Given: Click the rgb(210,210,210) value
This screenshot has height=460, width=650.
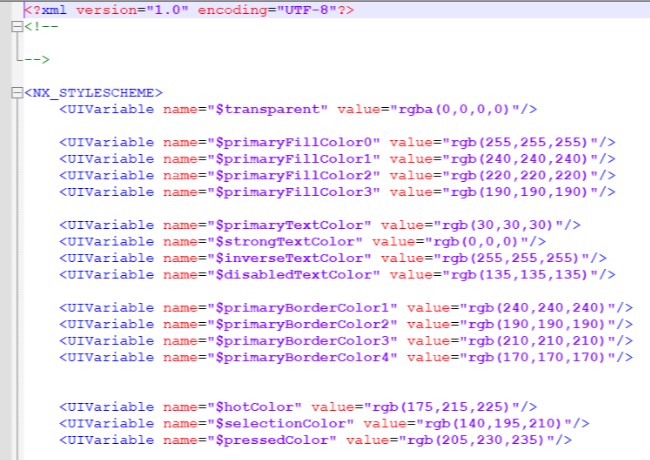Looking at the screenshot, I should click(x=537, y=341).
